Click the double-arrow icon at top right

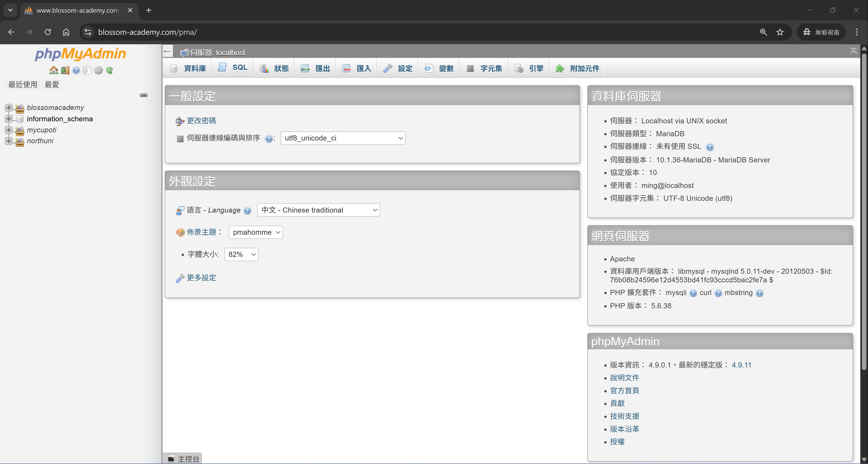tap(854, 51)
